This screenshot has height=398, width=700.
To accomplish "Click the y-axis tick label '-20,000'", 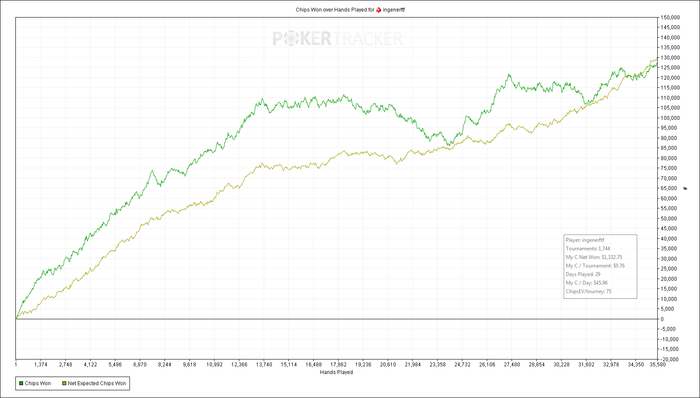I will coord(670,359).
